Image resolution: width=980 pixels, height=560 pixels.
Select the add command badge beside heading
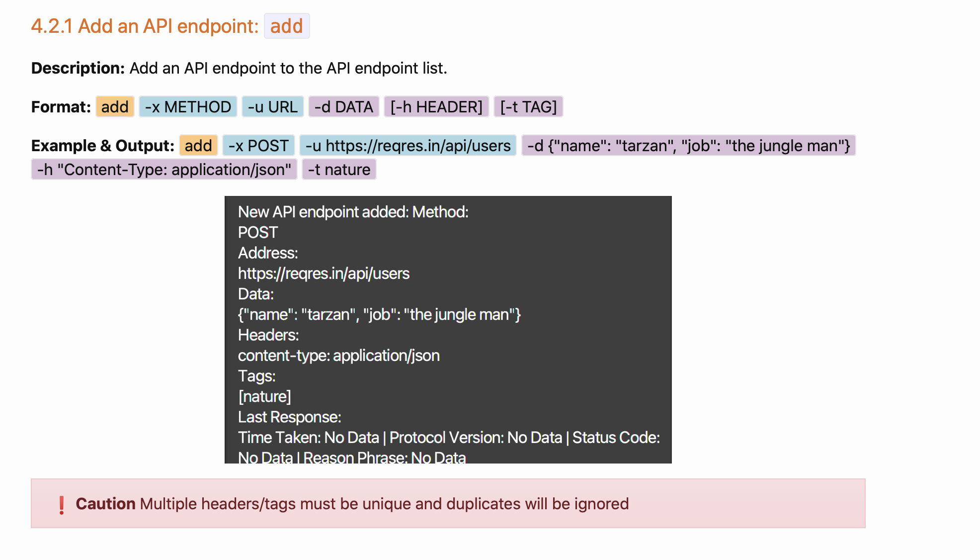pyautogui.click(x=287, y=26)
